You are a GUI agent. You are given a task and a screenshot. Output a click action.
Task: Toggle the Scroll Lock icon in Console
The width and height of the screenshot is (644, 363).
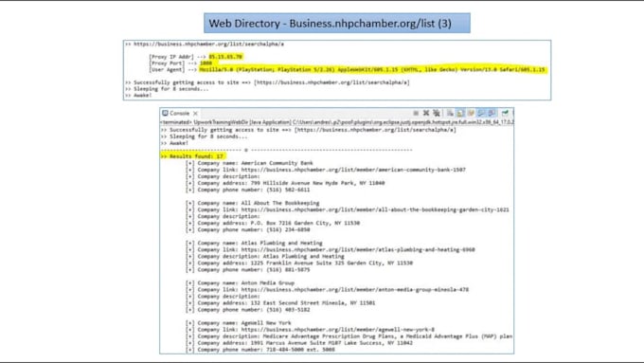(x=460, y=113)
